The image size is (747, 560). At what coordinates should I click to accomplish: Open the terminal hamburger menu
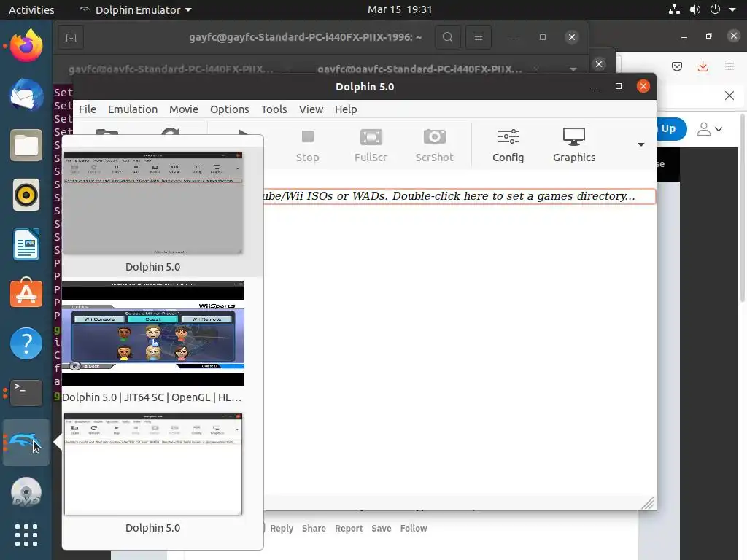point(479,37)
